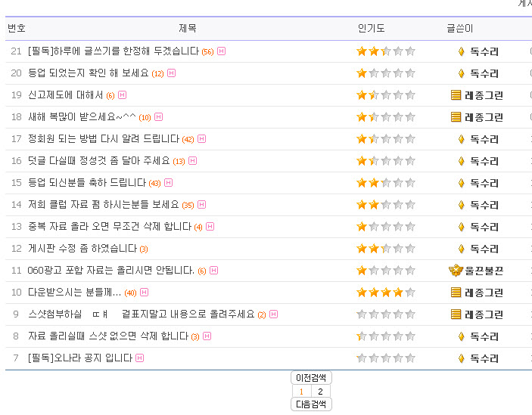Open comment count (56) on post 21

click(x=207, y=52)
